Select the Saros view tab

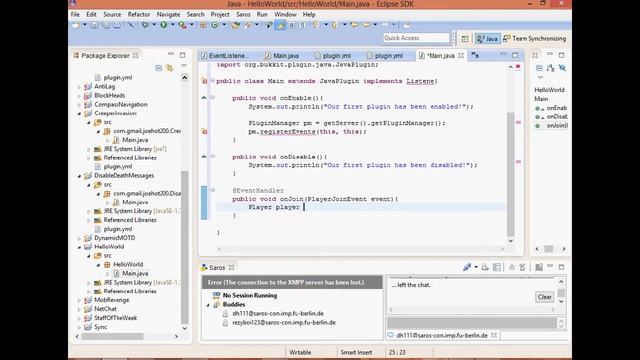[x=217, y=268]
